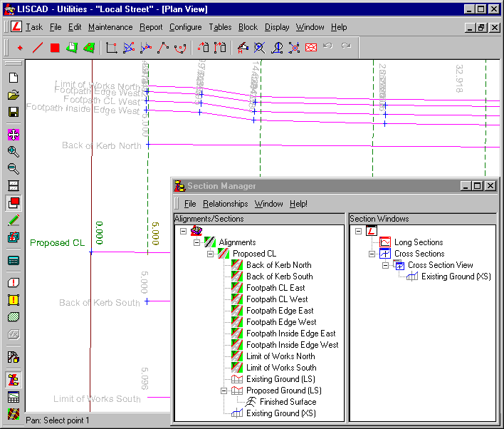Select Finished Surface item

pos(288,402)
